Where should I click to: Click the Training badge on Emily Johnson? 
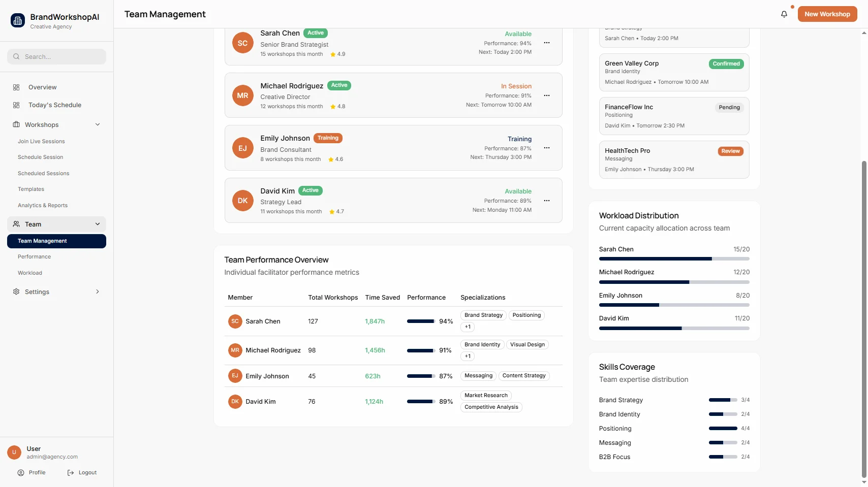coord(328,138)
